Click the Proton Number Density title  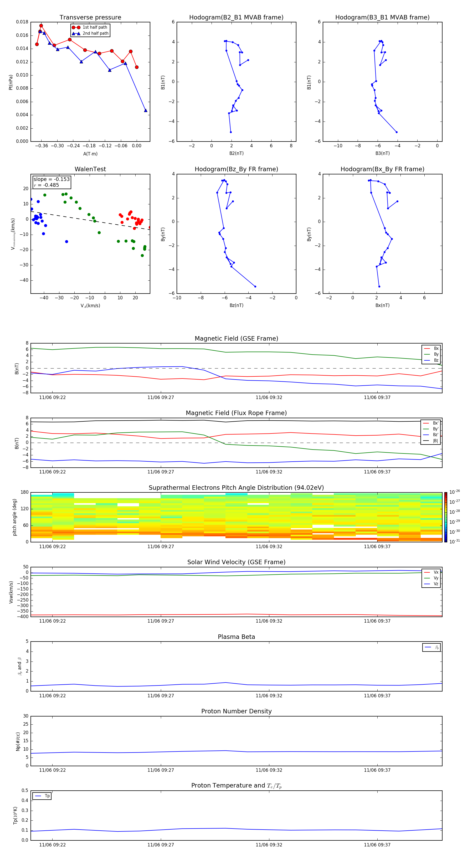tap(236, 711)
